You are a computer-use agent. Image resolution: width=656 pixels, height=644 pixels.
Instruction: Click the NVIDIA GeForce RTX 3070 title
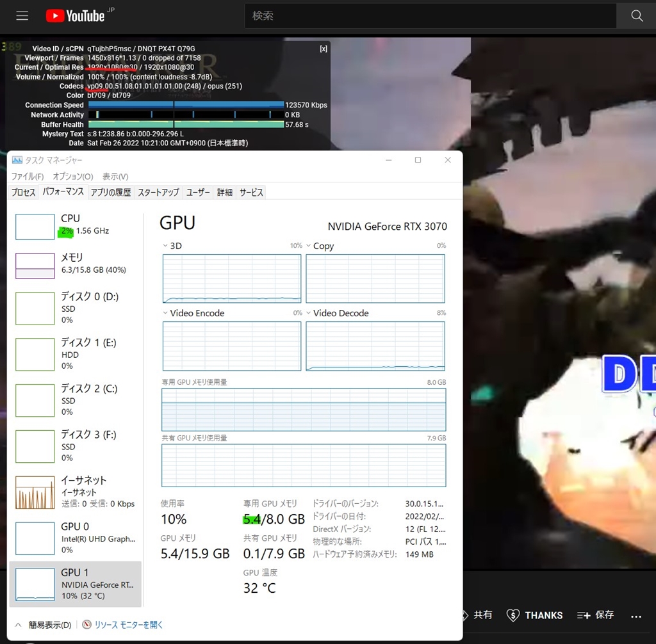(387, 227)
